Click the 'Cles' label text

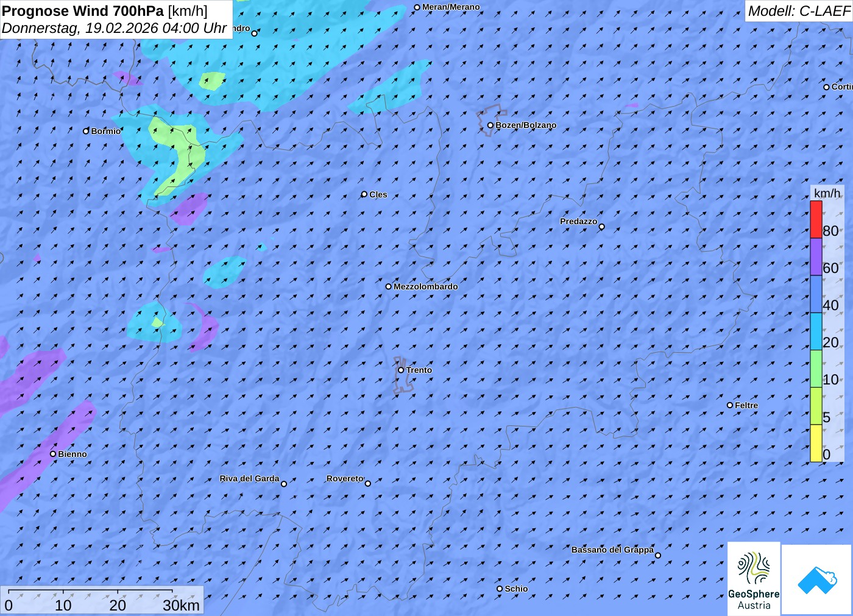[x=378, y=194]
